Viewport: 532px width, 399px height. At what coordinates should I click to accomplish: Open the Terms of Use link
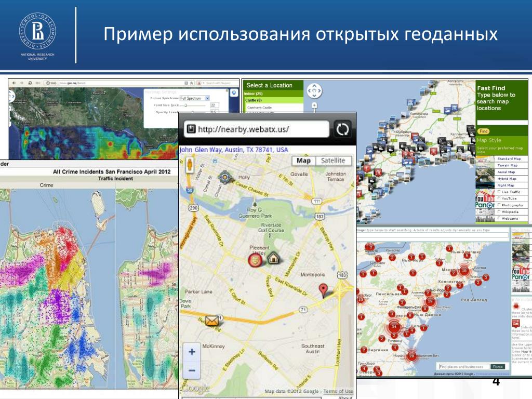(x=338, y=391)
